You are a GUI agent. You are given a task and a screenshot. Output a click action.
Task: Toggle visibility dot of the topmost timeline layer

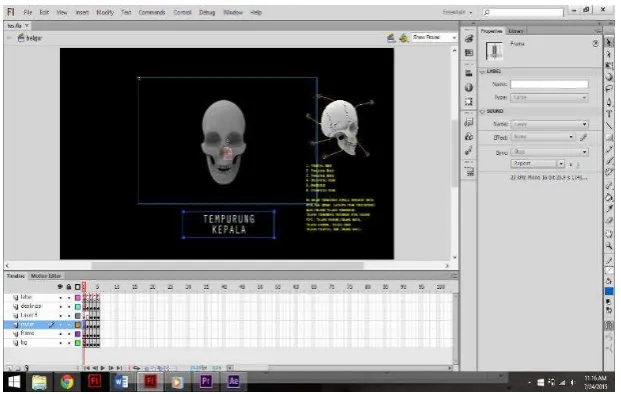pyautogui.click(x=61, y=297)
